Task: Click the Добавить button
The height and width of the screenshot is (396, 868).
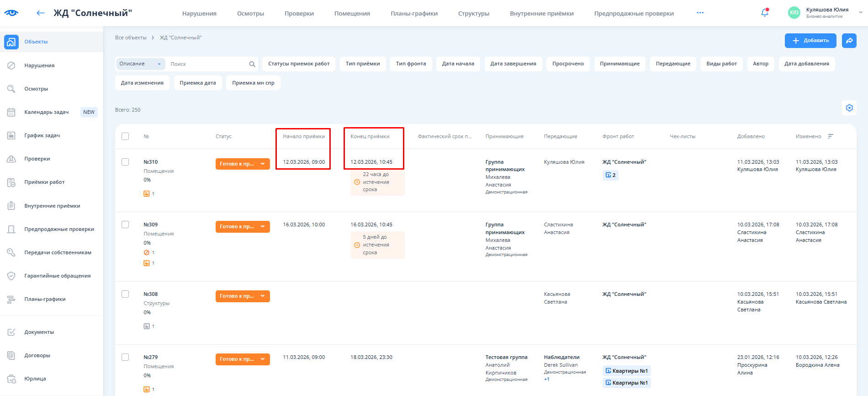Action: pos(810,41)
